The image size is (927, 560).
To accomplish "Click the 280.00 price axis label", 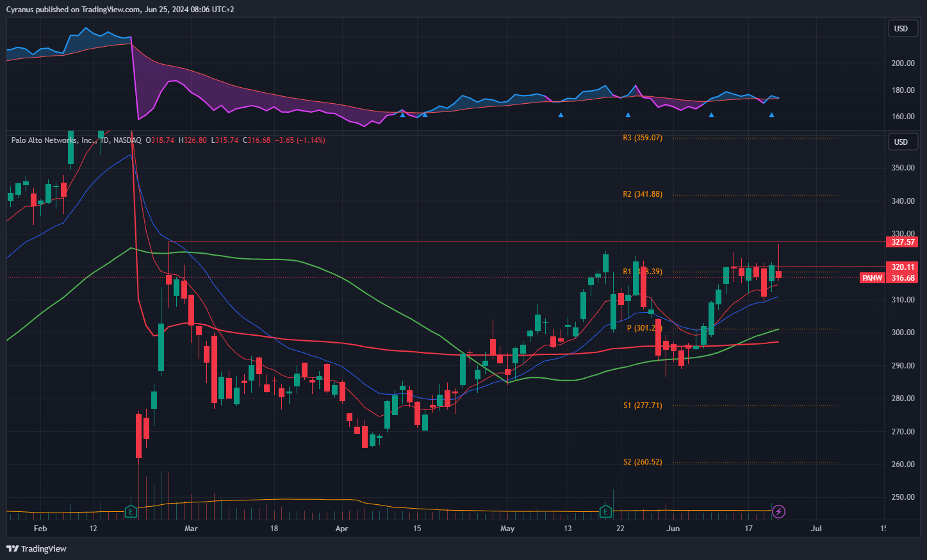I will (903, 399).
